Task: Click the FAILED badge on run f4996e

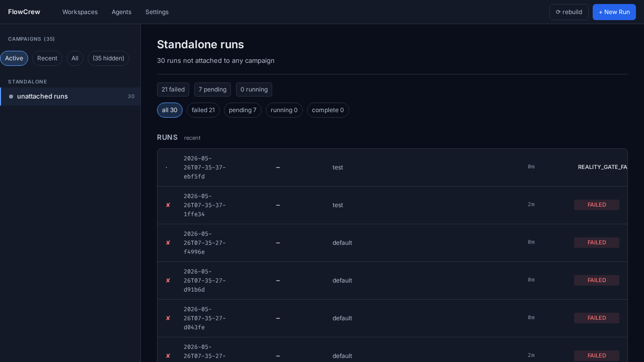Action: [x=597, y=242]
